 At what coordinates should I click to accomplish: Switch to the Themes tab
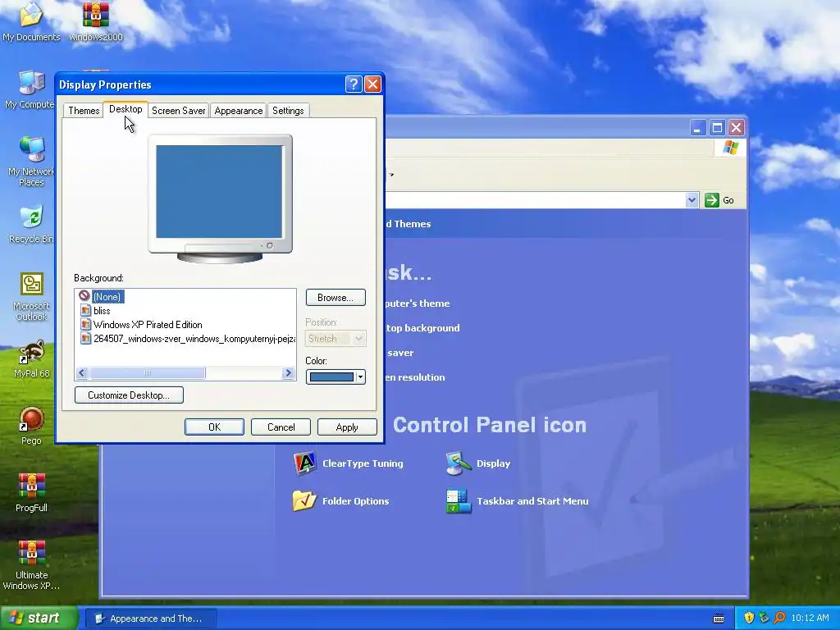pyautogui.click(x=84, y=111)
